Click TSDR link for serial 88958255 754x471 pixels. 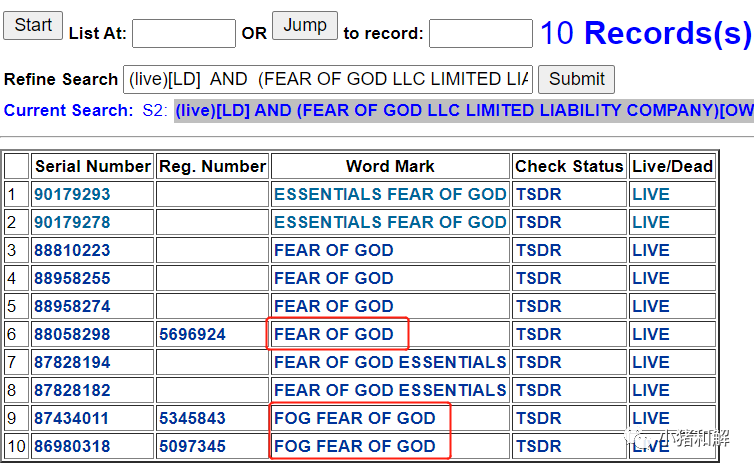click(539, 278)
